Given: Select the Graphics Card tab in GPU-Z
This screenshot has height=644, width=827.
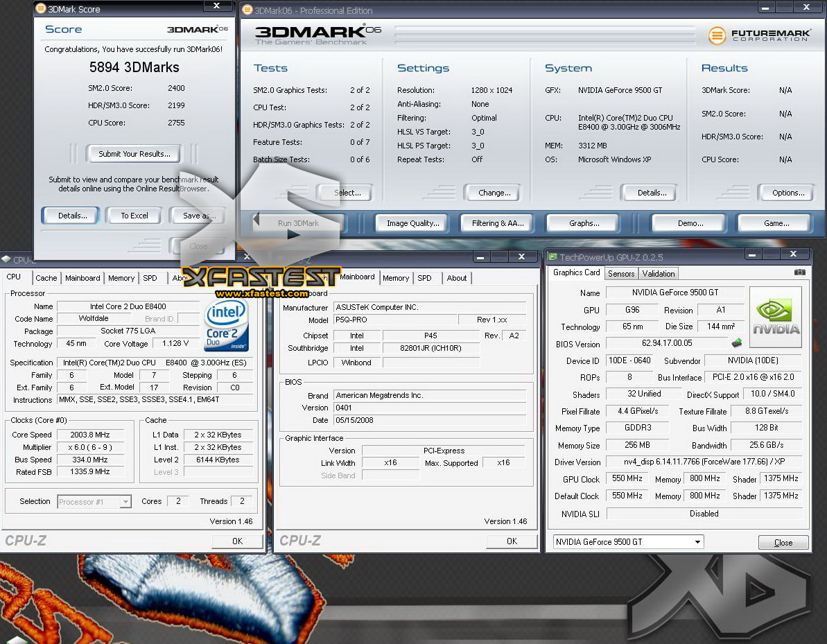Looking at the screenshot, I should [576, 272].
